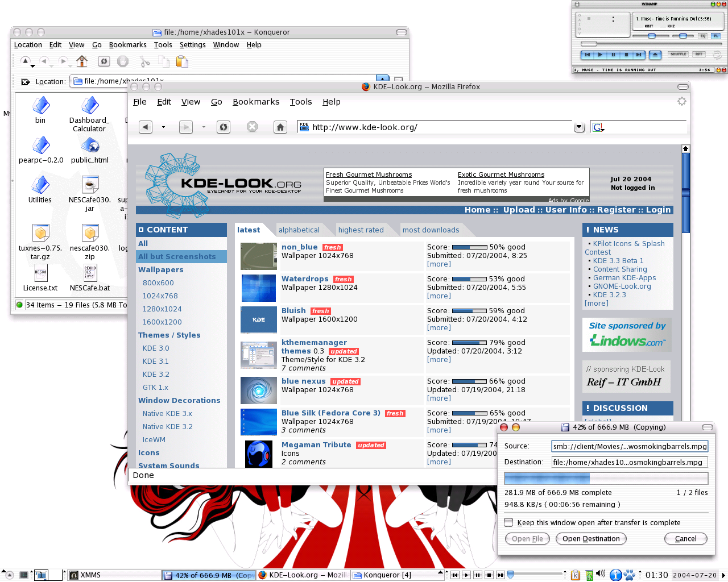Viewport: 728px width, 582px height.
Task: Click Source field in copy dialog
Action: [630, 446]
